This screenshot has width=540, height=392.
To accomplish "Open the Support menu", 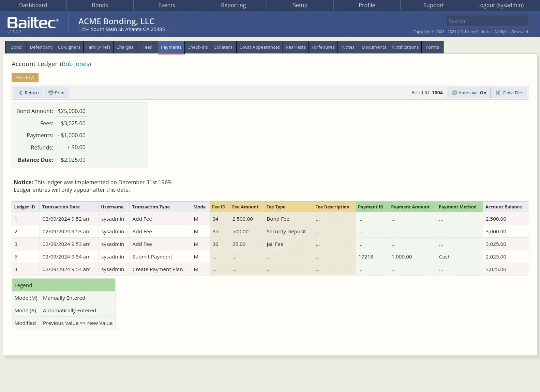I will tap(434, 5).
